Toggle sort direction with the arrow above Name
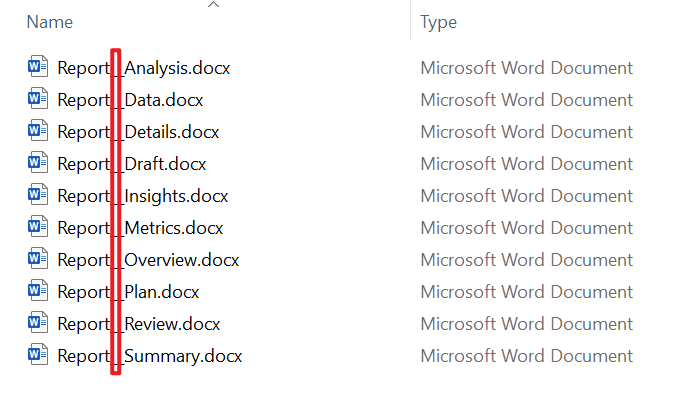Screen dimensions: 680x393 (213, 5)
